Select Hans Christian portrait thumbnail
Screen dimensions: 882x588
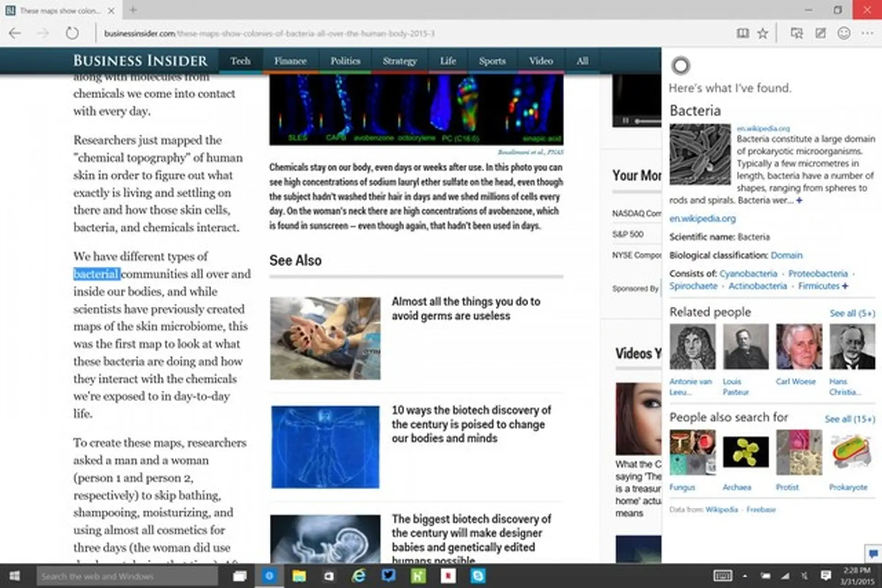[852, 347]
